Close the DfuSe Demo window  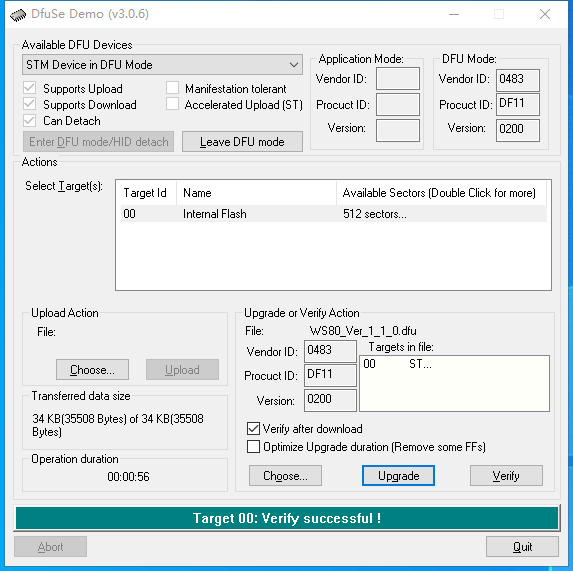545,15
